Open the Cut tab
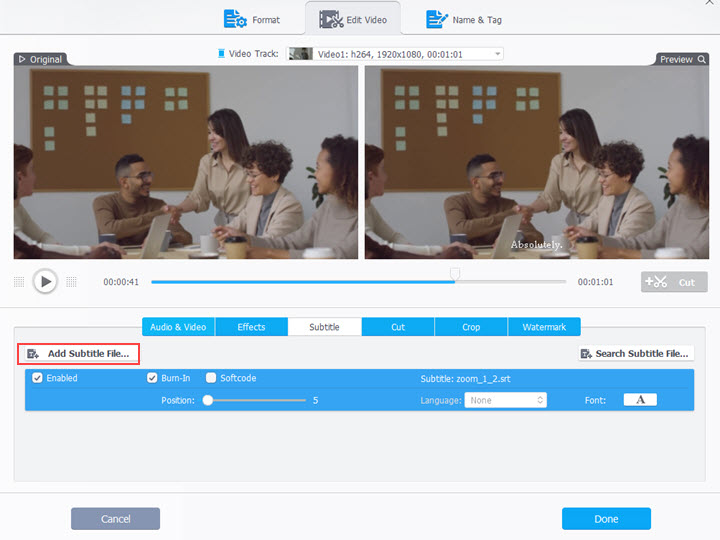 pos(398,327)
